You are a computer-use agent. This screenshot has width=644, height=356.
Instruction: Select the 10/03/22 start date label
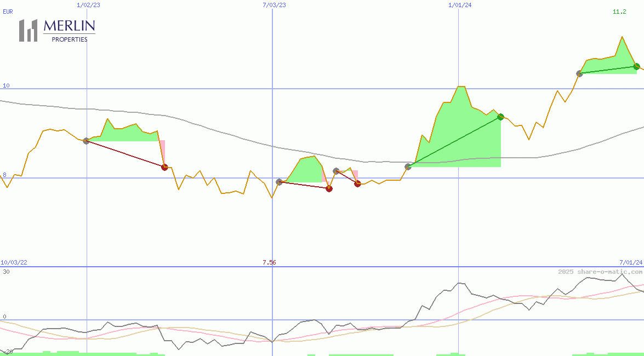pos(14,262)
